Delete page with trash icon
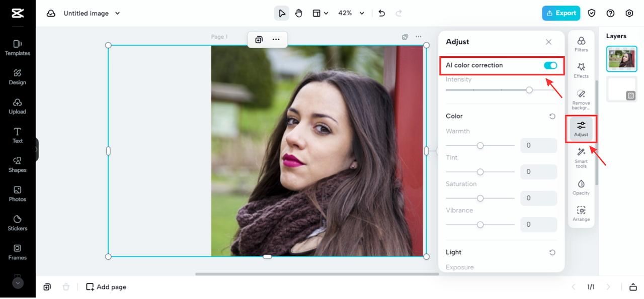This screenshot has width=644, height=299. pyautogui.click(x=66, y=287)
